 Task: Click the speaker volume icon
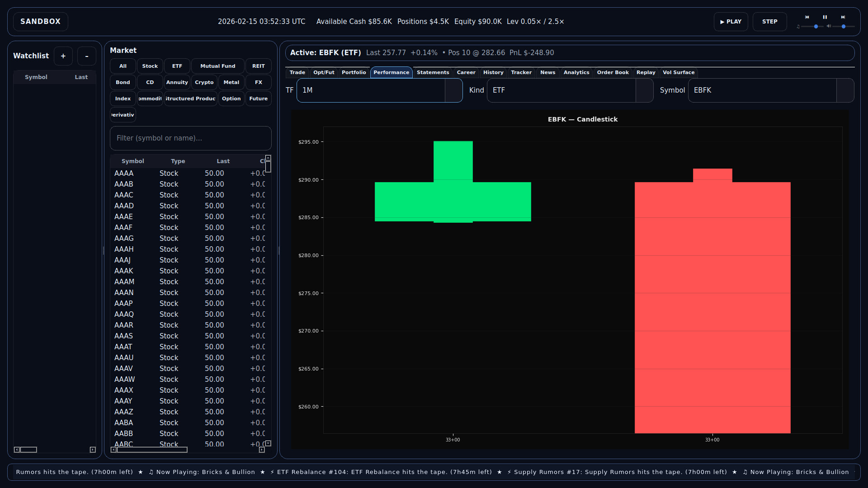coord(829,26)
